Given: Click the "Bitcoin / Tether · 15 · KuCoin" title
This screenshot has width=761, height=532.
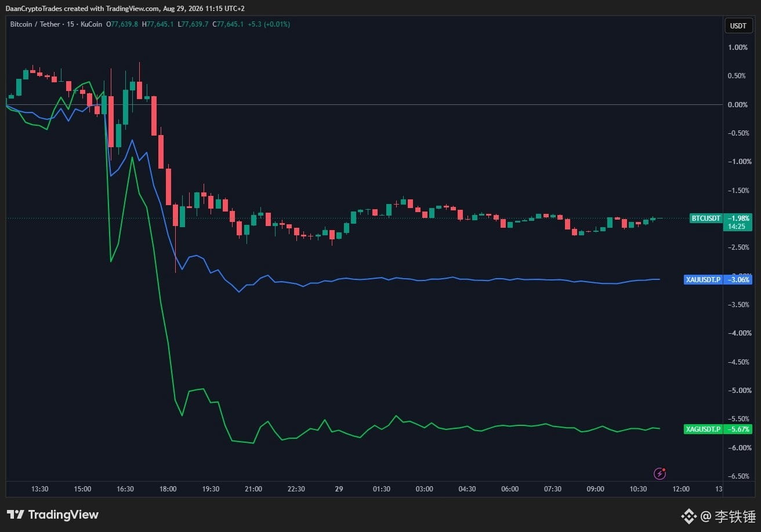Looking at the screenshot, I should tap(56, 24).
